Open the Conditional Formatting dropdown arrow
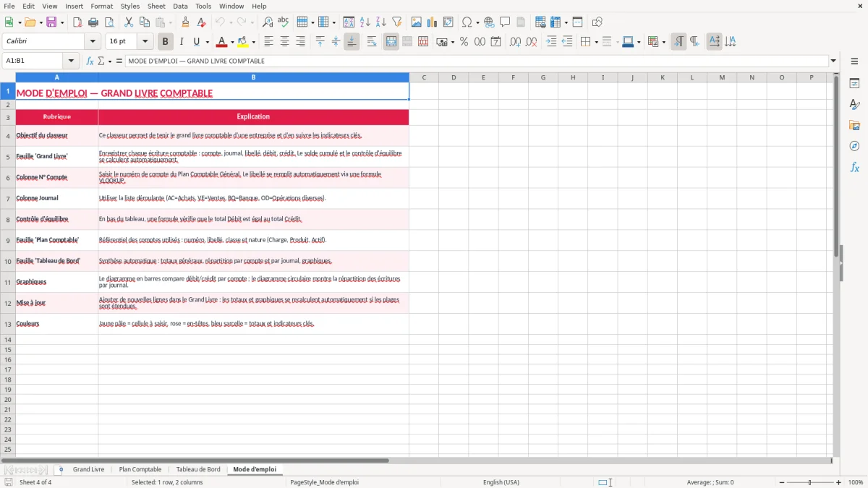 pos(663,42)
